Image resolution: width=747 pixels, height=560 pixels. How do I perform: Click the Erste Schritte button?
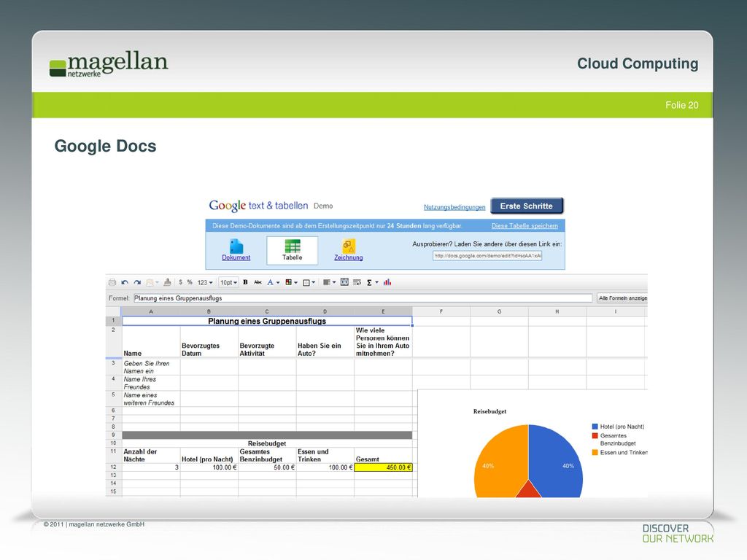pyautogui.click(x=527, y=206)
